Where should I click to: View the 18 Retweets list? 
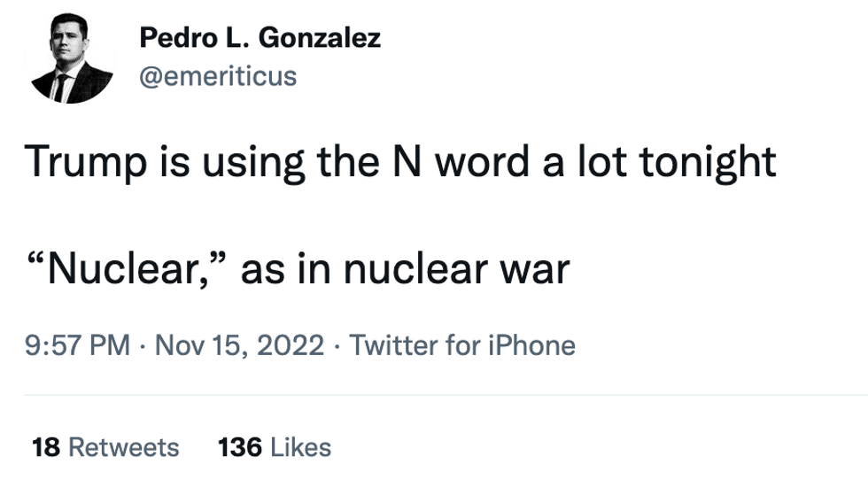tap(105, 447)
